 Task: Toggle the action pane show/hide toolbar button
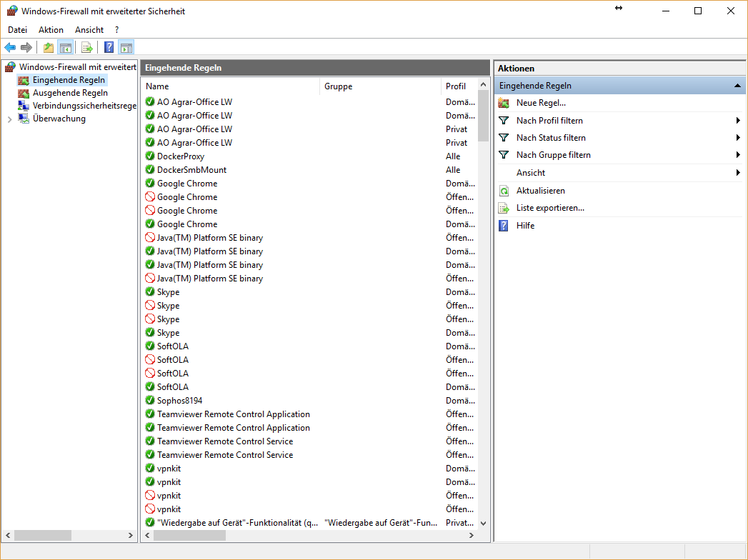(x=126, y=48)
